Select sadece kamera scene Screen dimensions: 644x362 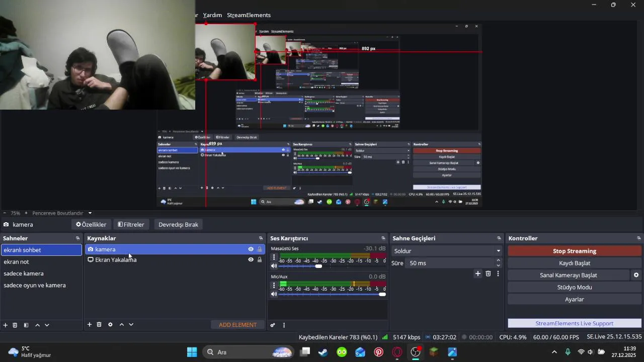pyautogui.click(x=41, y=274)
